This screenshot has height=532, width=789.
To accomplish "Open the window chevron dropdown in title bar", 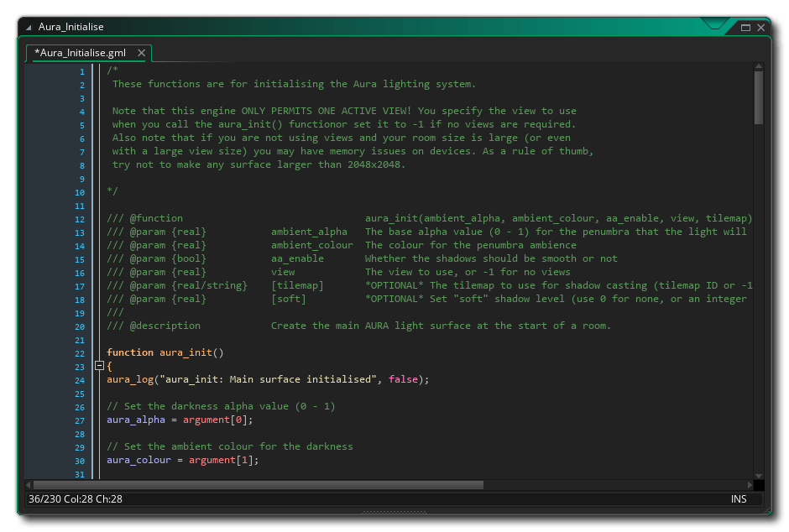I will click(x=714, y=23).
